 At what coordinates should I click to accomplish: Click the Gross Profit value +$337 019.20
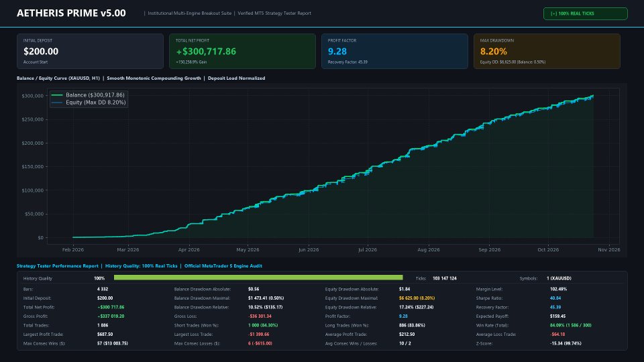pyautogui.click(x=111, y=316)
